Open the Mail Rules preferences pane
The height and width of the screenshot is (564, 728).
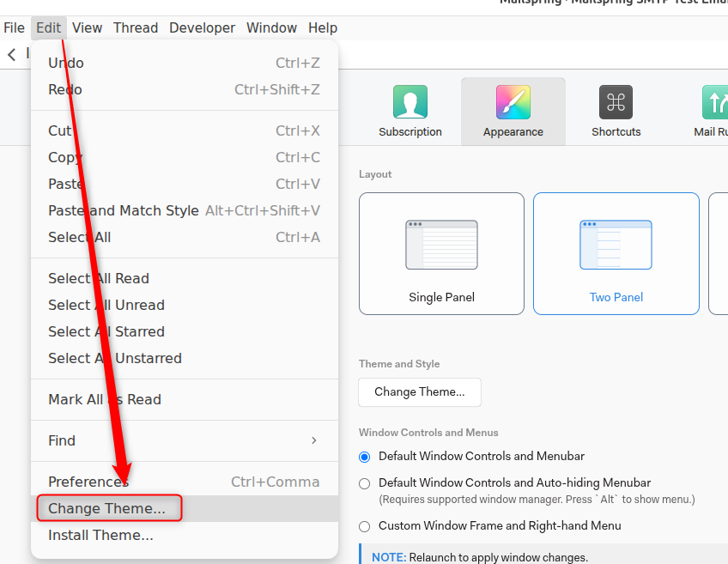pyautogui.click(x=715, y=110)
